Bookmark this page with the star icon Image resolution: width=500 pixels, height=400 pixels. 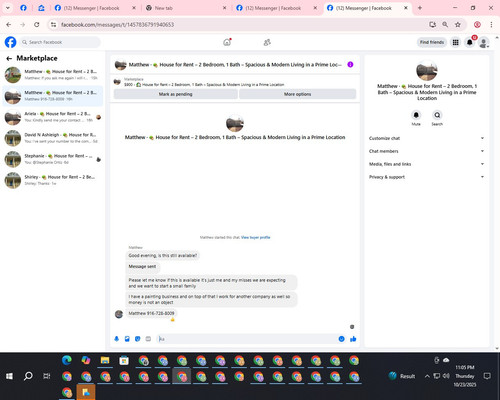click(x=458, y=24)
